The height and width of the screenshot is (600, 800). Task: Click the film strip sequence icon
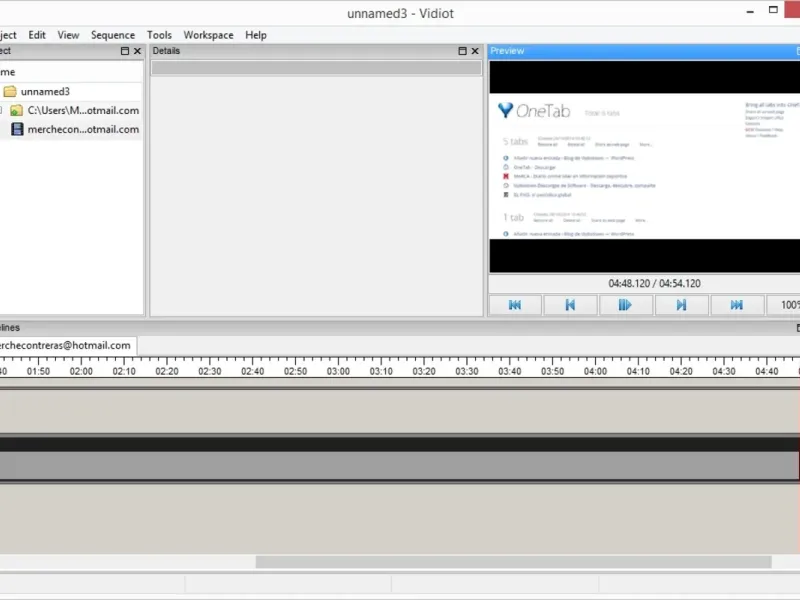17,129
